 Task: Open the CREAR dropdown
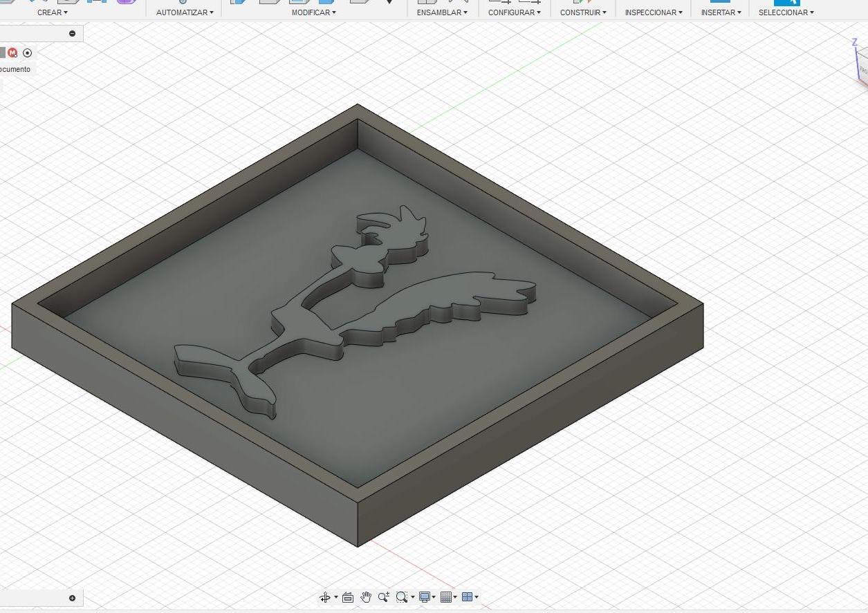click(x=51, y=12)
